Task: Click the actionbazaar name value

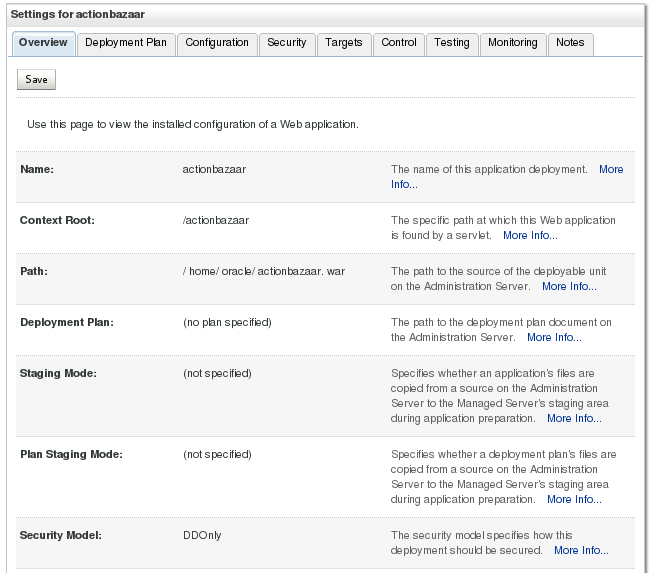Action: tap(214, 170)
